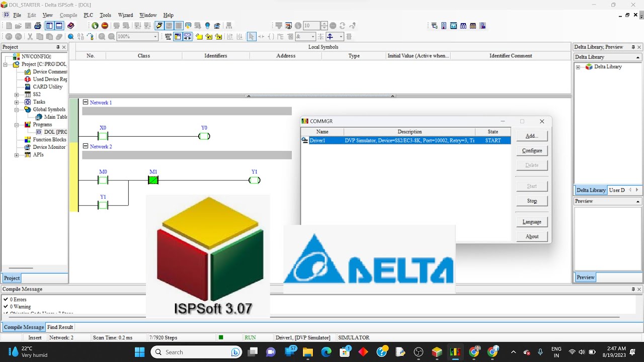
Task: Collapse the Programs tree node
Action: (x=17, y=125)
